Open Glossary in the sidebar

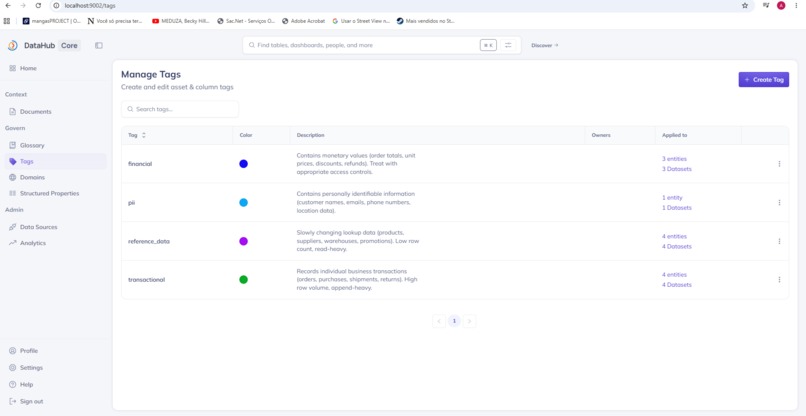56,146
